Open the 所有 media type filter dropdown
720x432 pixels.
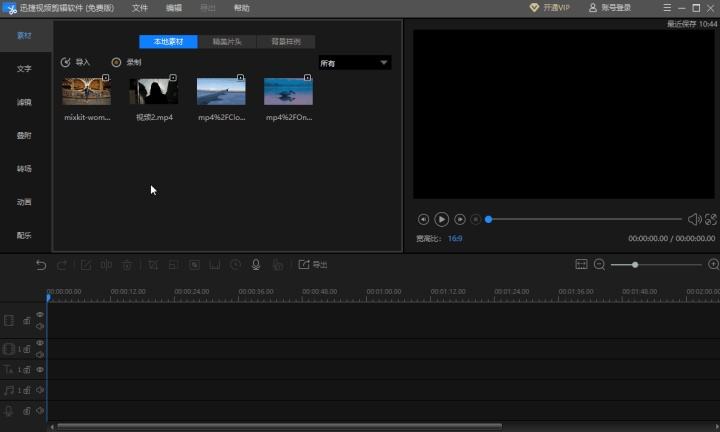355,63
